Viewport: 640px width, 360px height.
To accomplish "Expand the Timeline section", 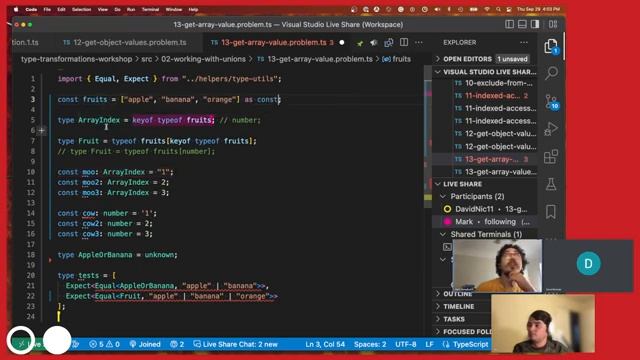I will tap(459, 307).
